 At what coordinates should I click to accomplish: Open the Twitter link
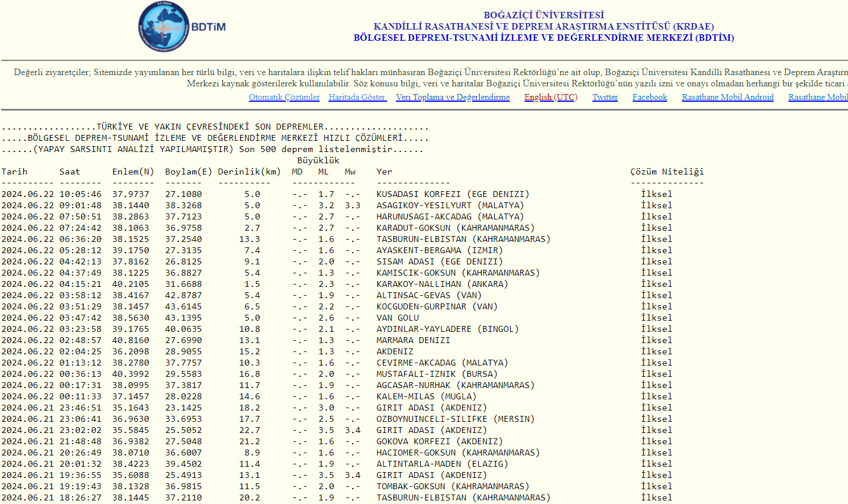(605, 97)
